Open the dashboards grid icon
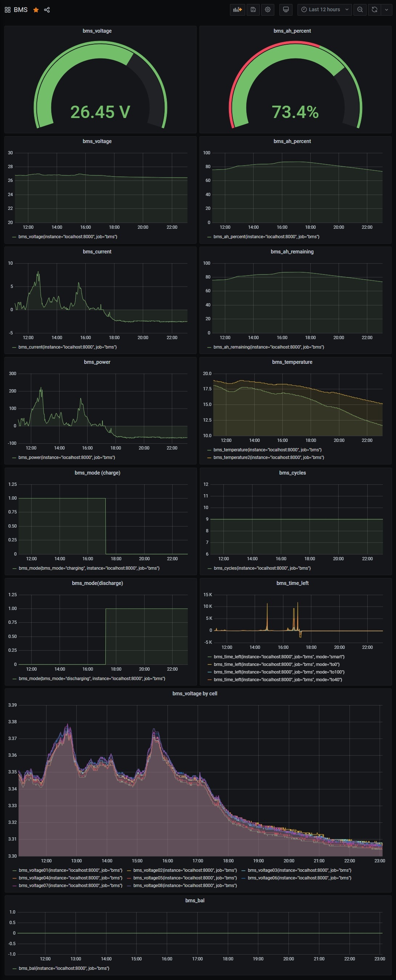The image size is (396, 980). (7, 10)
